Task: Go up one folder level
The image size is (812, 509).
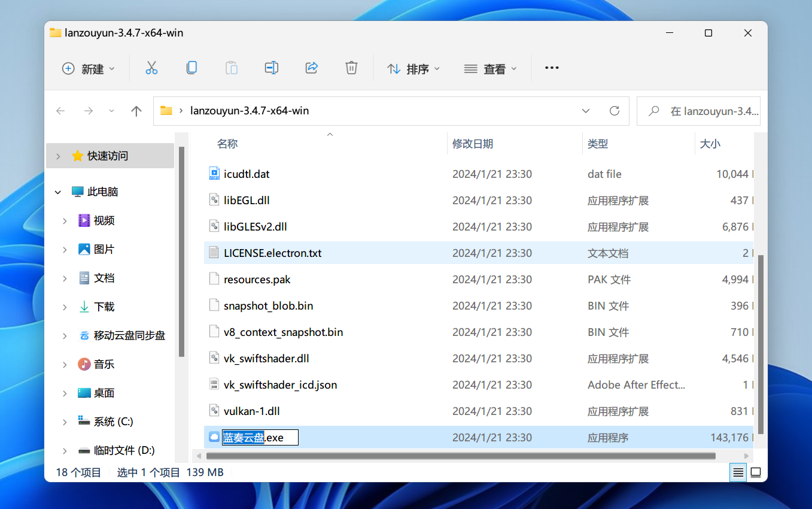Action: pyautogui.click(x=136, y=111)
